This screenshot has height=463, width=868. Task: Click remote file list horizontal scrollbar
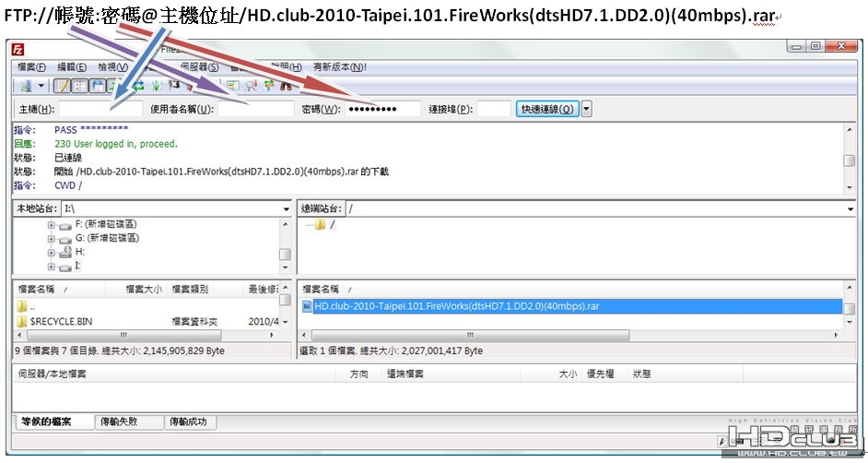pos(470,336)
